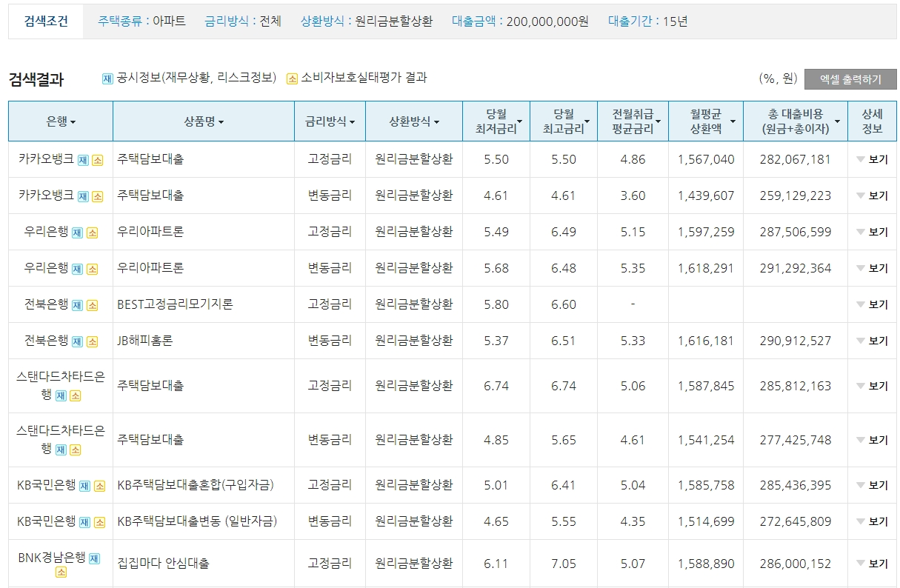The height and width of the screenshot is (588, 900).
Task: Click 소 icon in 카카오뱅크 고정금리 row
Action: 98,160
